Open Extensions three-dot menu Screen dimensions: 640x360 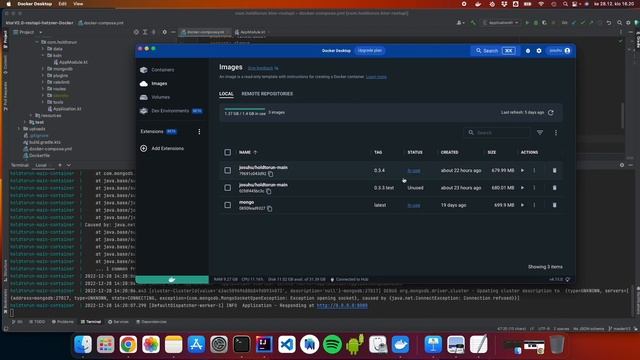coord(199,132)
